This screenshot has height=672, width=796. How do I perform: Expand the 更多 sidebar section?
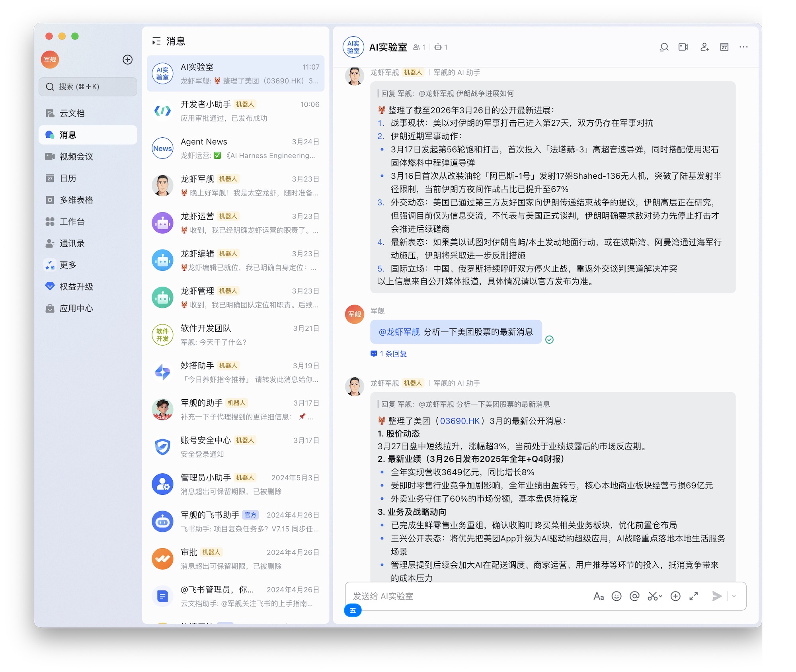pos(68,265)
